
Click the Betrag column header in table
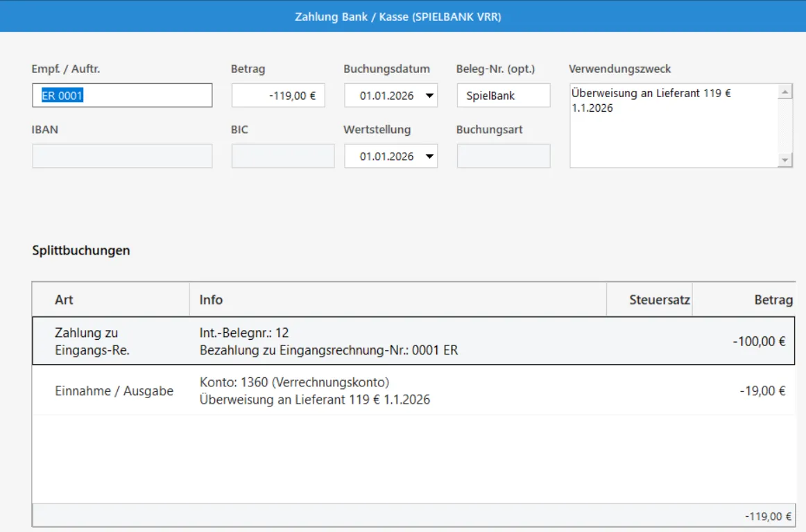(x=773, y=300)
